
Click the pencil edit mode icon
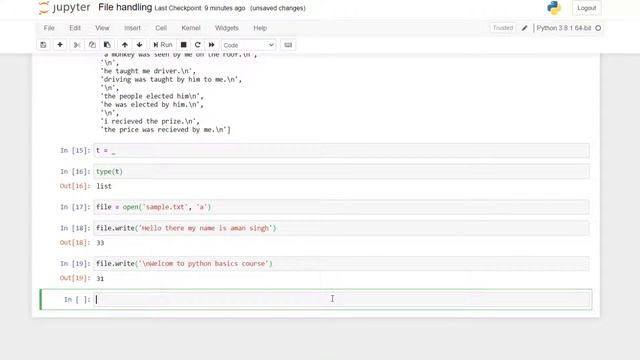[524, 28]
